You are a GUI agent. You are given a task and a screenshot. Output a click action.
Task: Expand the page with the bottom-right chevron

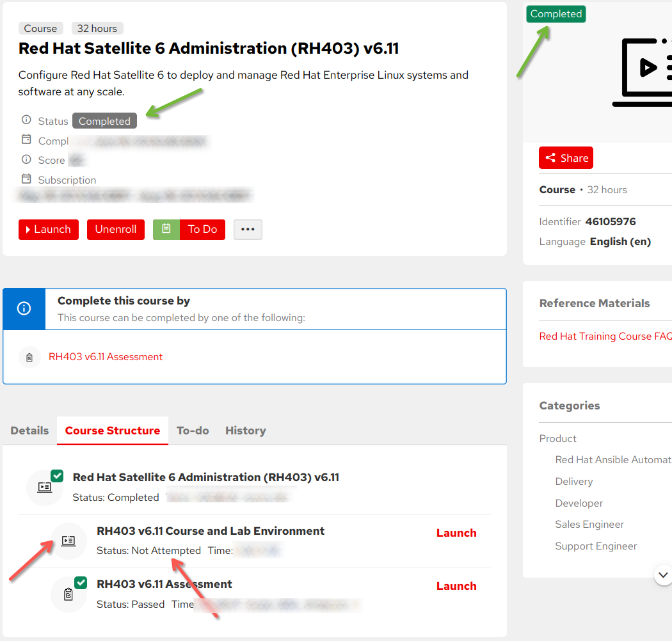coord(663,575)
